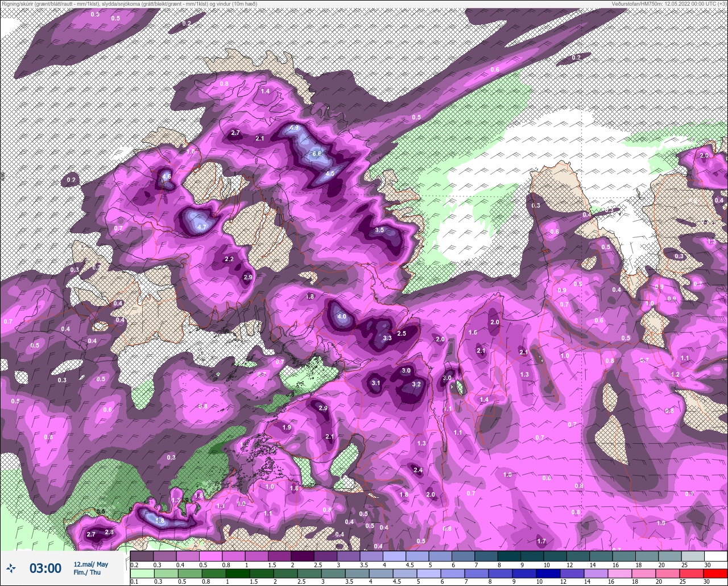Click the 3.3 precipitation value on the map
The width and height of the screenshot is (728, 586).
[x=387, y=338]
